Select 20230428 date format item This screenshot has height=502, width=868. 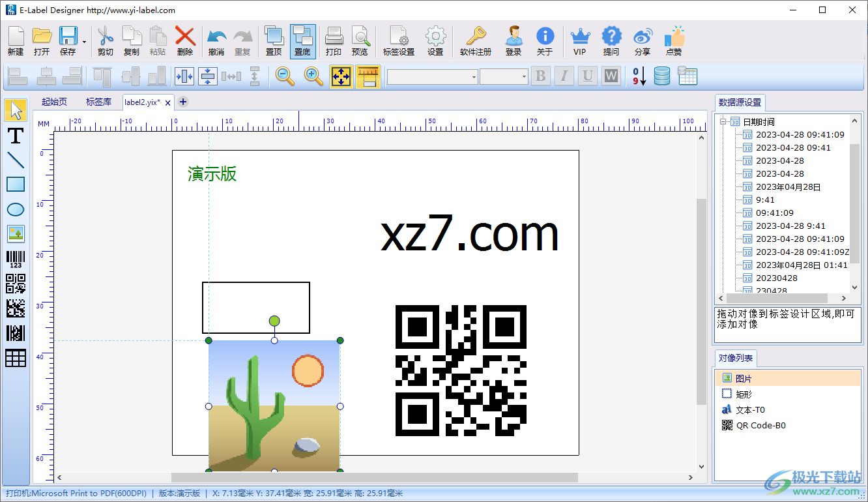[x=776, y=278]
